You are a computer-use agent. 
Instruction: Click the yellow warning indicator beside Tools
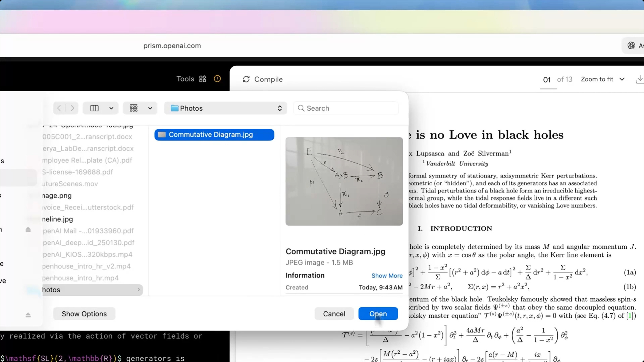217,79
